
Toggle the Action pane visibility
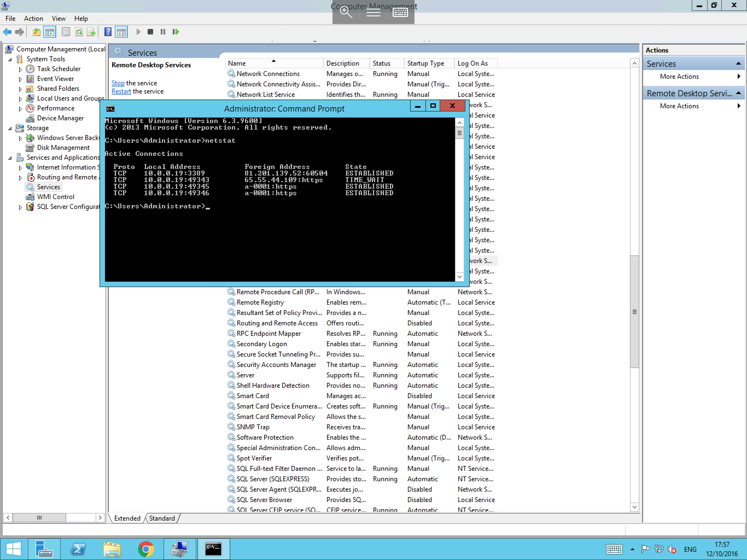pos(122,32)
